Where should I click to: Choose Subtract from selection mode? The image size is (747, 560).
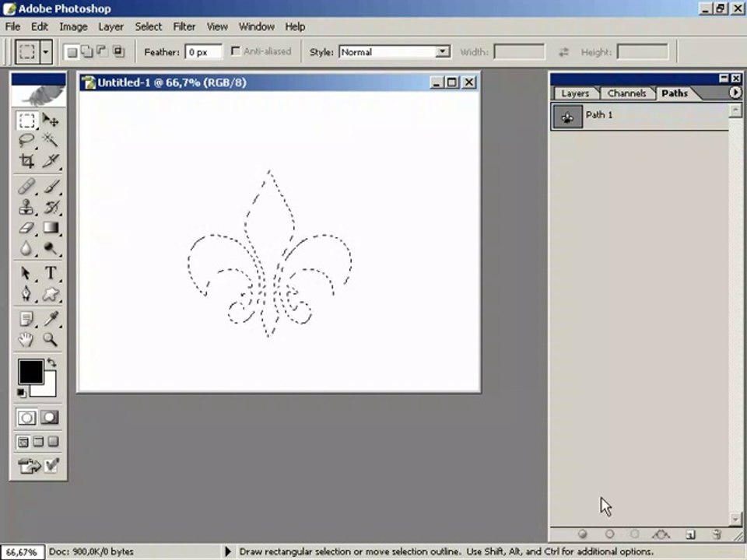tap(103, 51)
